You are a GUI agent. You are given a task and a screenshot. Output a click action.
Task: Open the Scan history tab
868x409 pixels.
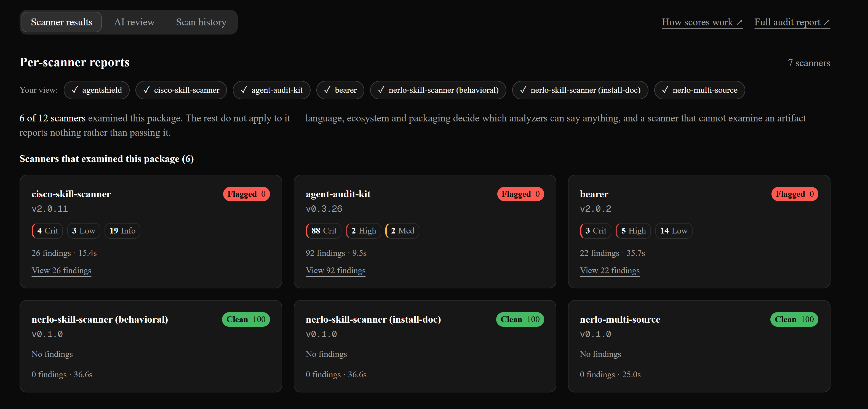(201, 22)
